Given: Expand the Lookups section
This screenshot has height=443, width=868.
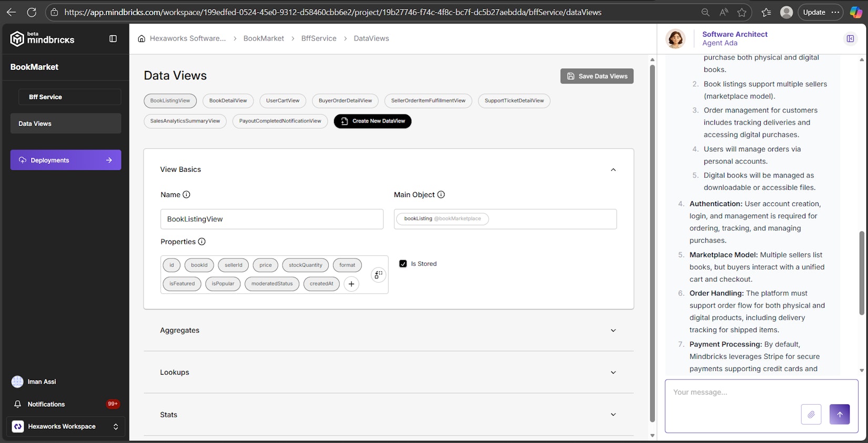Looking at the screenshot, I should pos(613,373).
